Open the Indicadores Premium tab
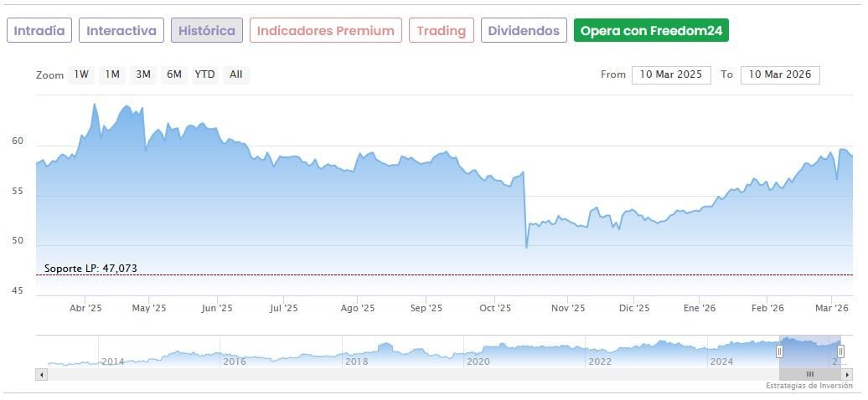 (325, 31)
